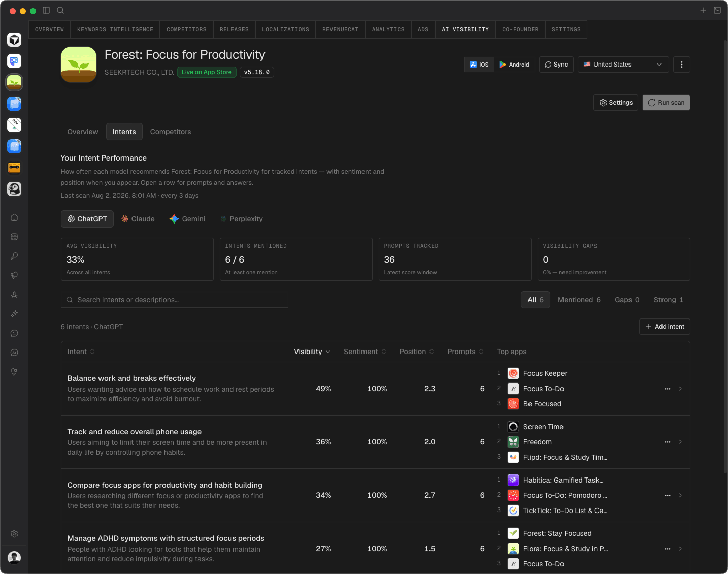Open row menu for Balance work and breaks
Image resolution: width=728 pixels, height=574 pixels.
(x=668, y=389)
